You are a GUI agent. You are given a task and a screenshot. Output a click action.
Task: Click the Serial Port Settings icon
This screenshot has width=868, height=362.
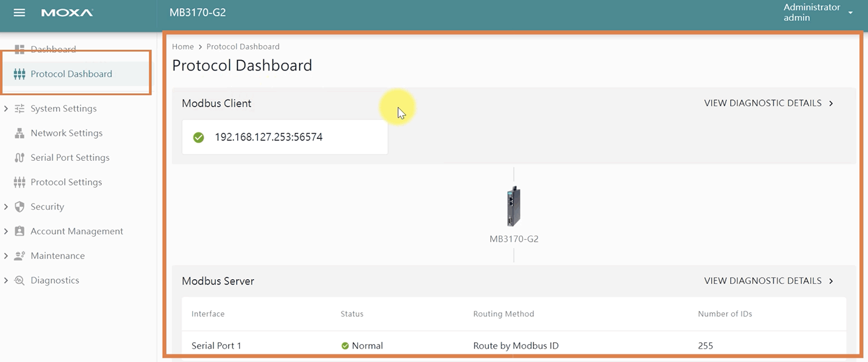pos(20,158)
